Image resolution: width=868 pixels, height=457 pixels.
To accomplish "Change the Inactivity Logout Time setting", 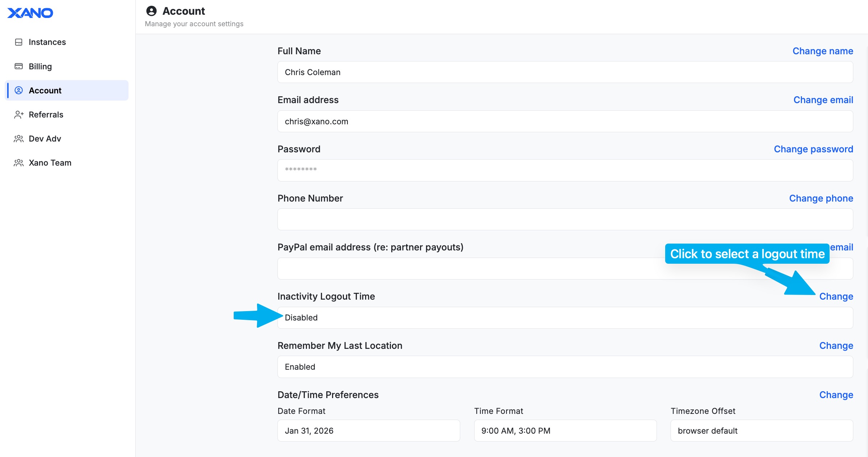I will pyautogui.click(x=836, y=296).
